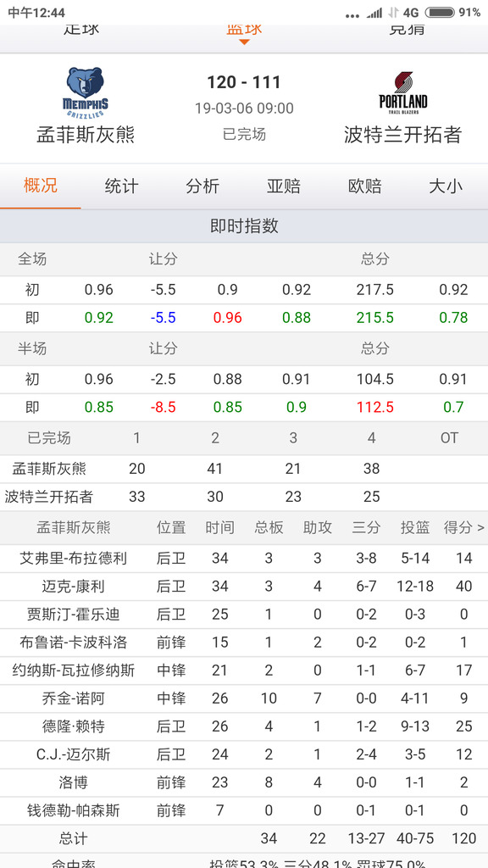Tap the orange triangle under 篮球
This screenshot has height=868, width=488.
(244, 42)
